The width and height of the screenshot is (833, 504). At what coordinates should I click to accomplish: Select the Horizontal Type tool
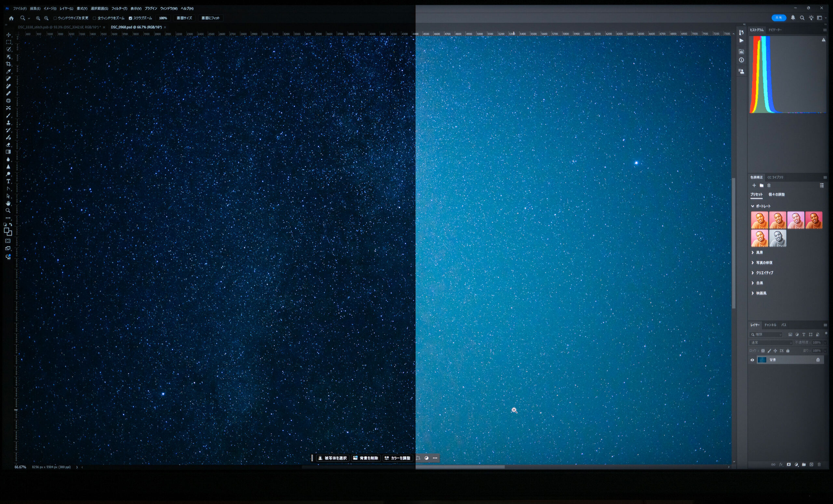(8, 181)
